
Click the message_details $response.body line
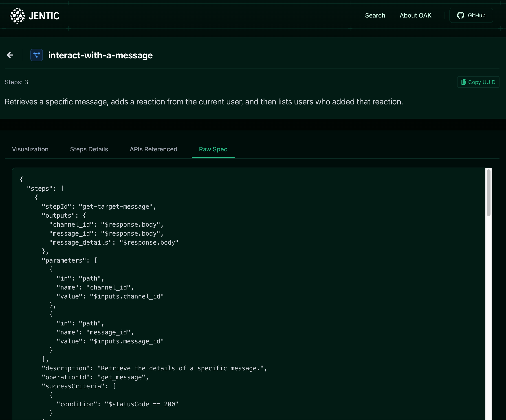coord(114,243)
